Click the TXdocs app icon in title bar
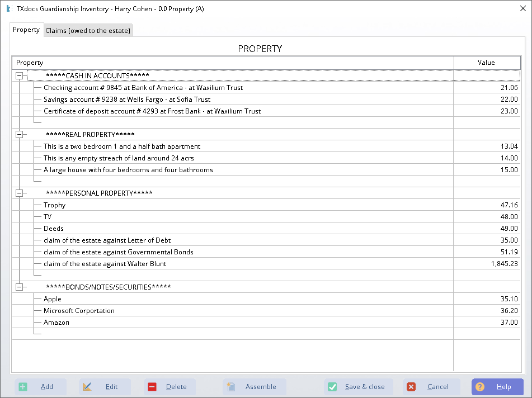Viewport: 532px width, 398px height. pos(8,8)
